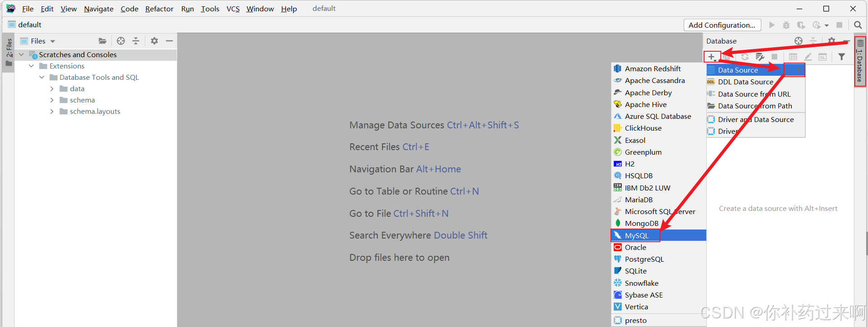Select Microsoft SQL Server data source

point(659,211)
